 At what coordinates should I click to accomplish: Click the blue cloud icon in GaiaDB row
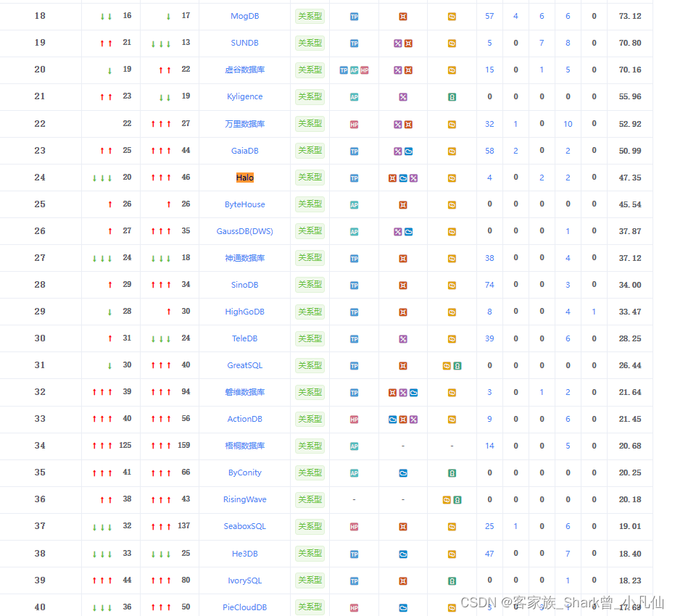[x=408, y=151]
